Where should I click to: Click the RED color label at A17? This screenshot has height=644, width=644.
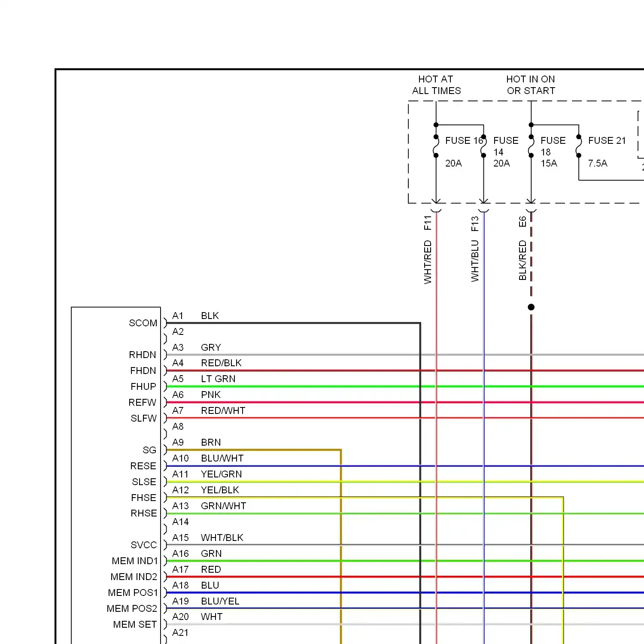[211, 569]
